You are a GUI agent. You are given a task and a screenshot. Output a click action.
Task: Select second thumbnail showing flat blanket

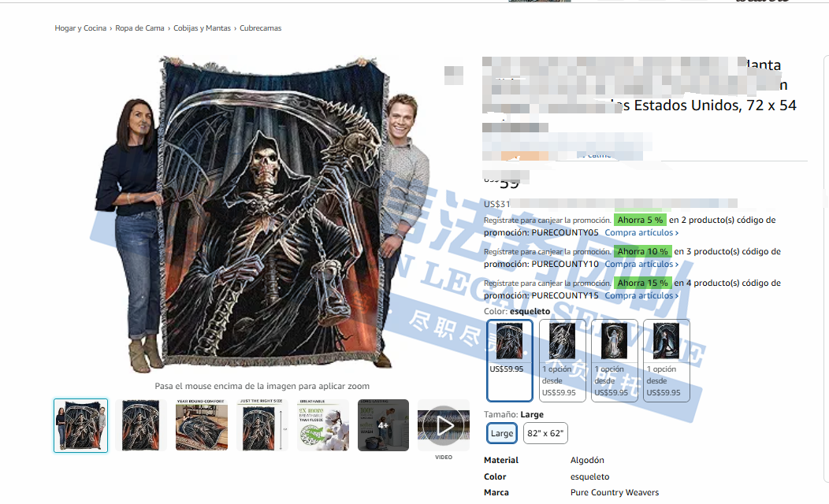pos(140,425)
